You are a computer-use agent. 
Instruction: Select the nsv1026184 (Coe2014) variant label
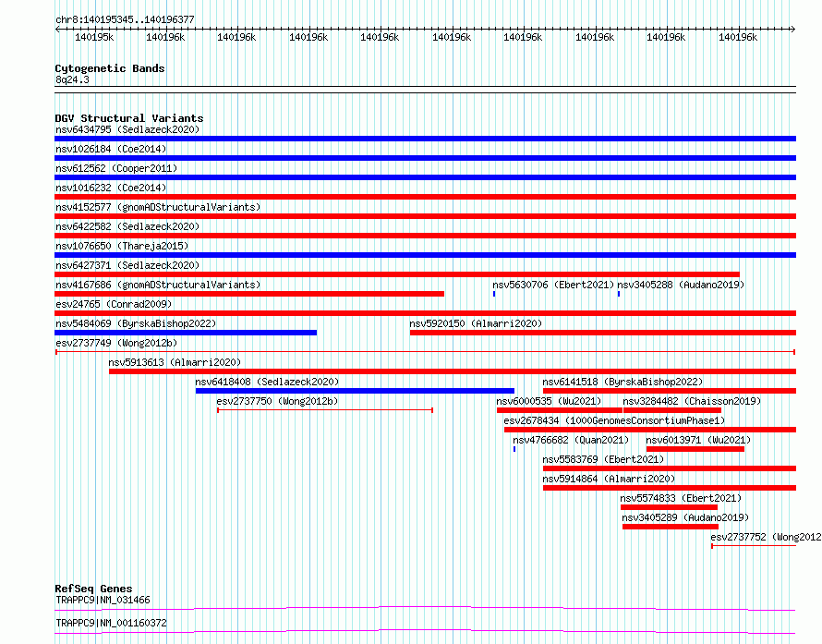[111, 149]
